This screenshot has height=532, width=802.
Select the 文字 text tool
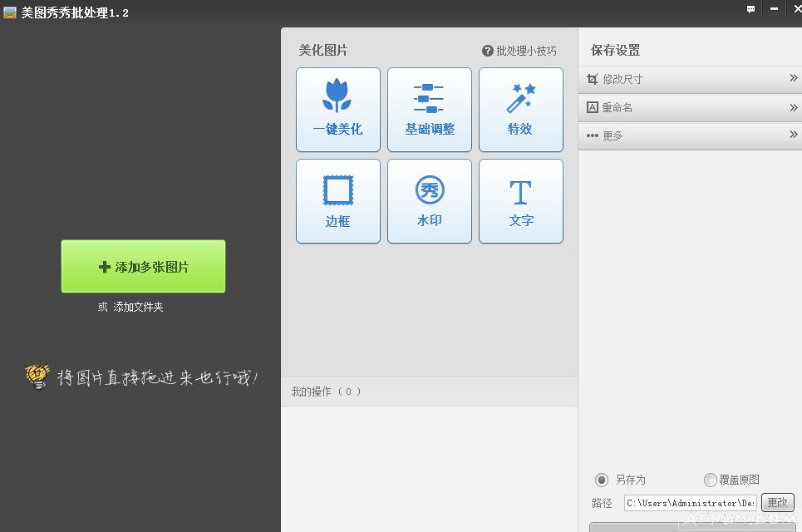pyautogui.click(x=520, y=201)
